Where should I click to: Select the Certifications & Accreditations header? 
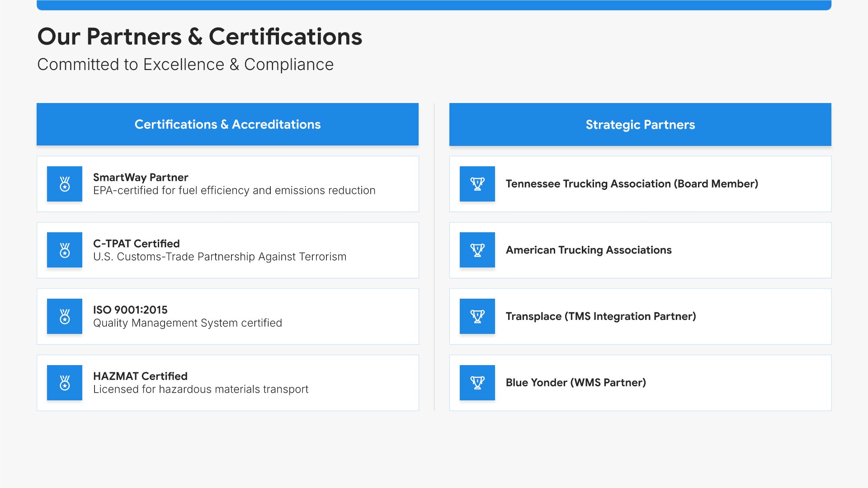[227, 124]
